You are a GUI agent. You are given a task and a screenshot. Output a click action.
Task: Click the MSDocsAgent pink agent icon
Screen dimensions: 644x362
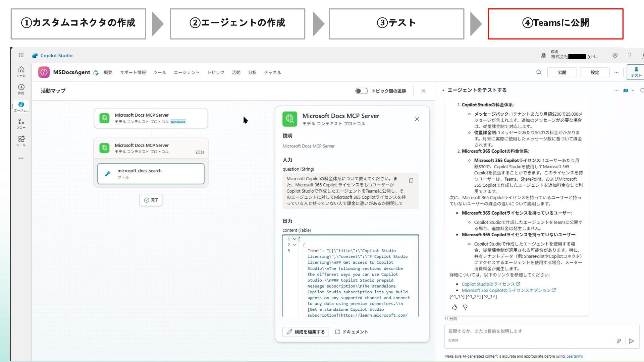pos(44,72)
